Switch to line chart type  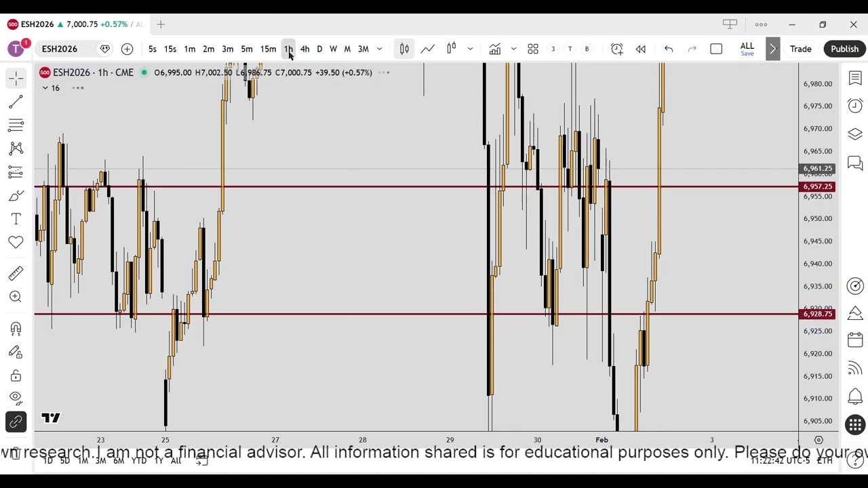click(427, 49)
